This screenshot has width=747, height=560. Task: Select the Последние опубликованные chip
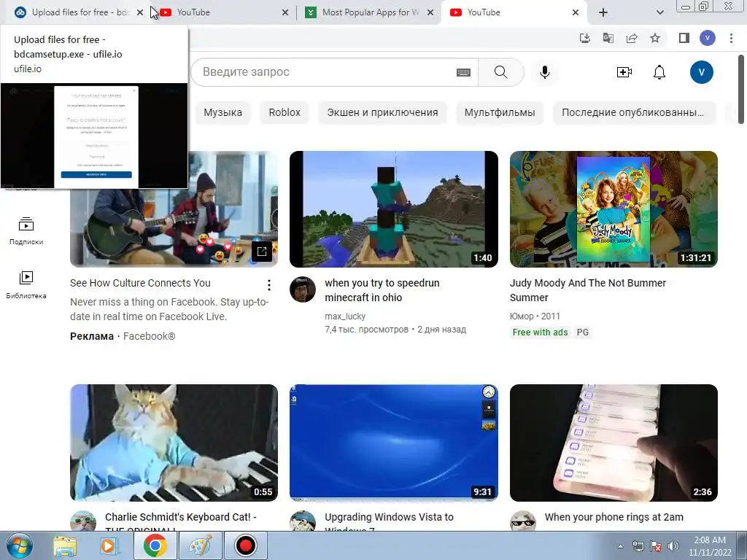tap(634, 113)
